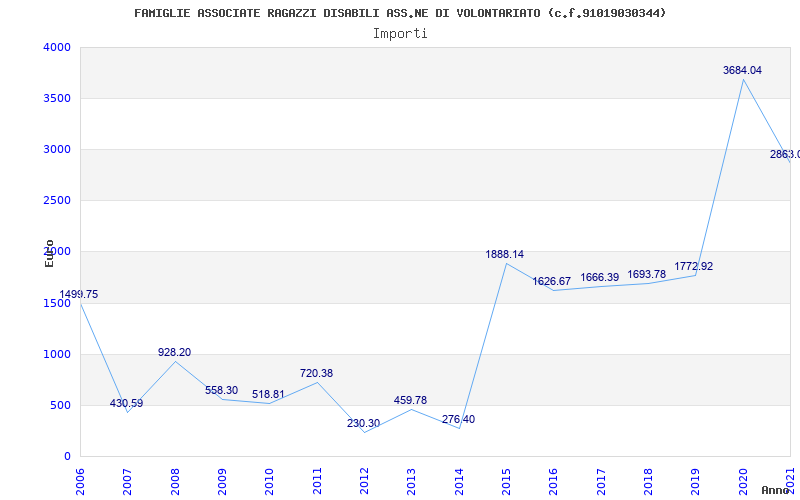This screenshot has width=800, height=500.
Task: Select the 720.38 value label
Action: click(316, 374)
